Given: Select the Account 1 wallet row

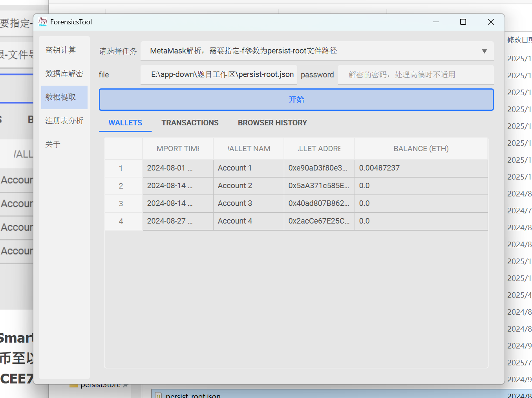Looking at the screenshot, I should (x=234, y=168).
